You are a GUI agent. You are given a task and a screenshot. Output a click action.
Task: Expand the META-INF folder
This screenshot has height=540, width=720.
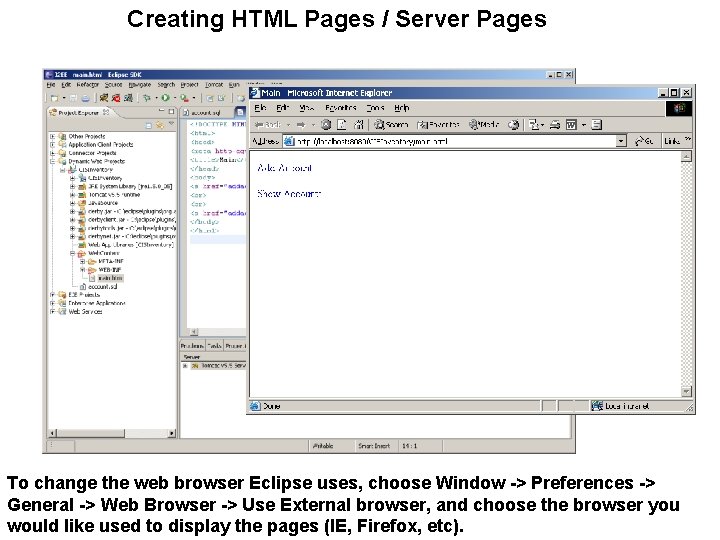coord(82,261)
